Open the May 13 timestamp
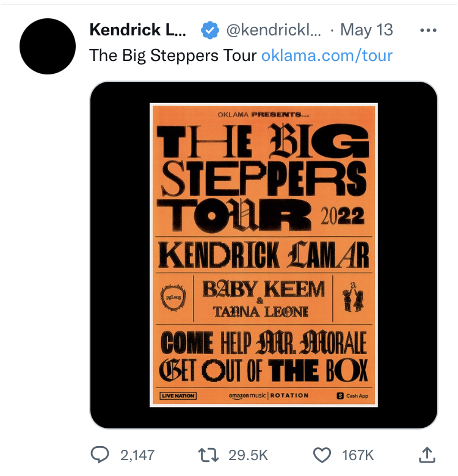 (x=366, y=30)
